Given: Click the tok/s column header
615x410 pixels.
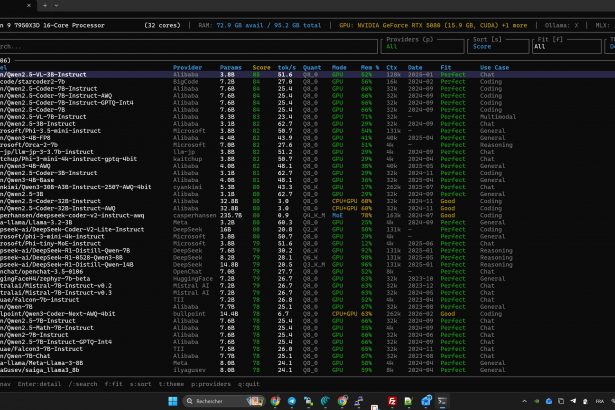Looking at the screenshot, I should [x=286, y=67].
